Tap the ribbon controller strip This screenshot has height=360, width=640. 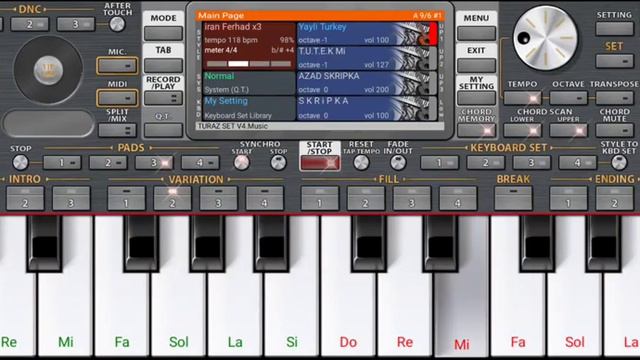click(x=48, y=123)
